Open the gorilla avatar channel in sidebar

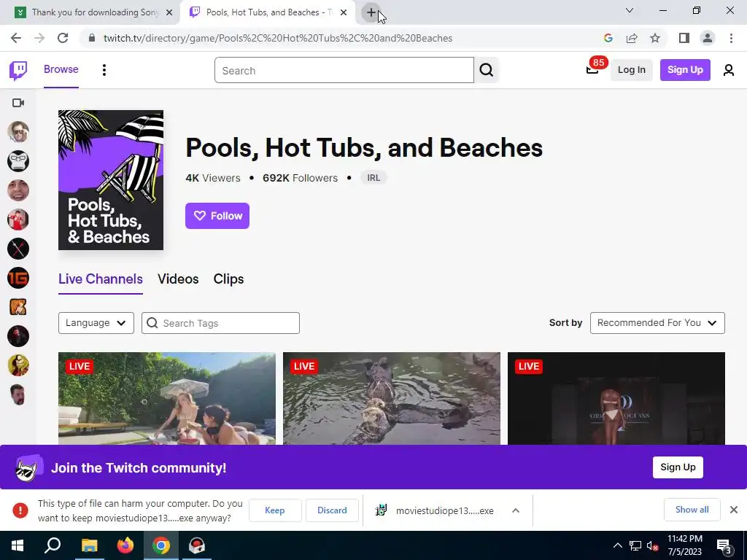pyautogui.click(x=18, y=161)
